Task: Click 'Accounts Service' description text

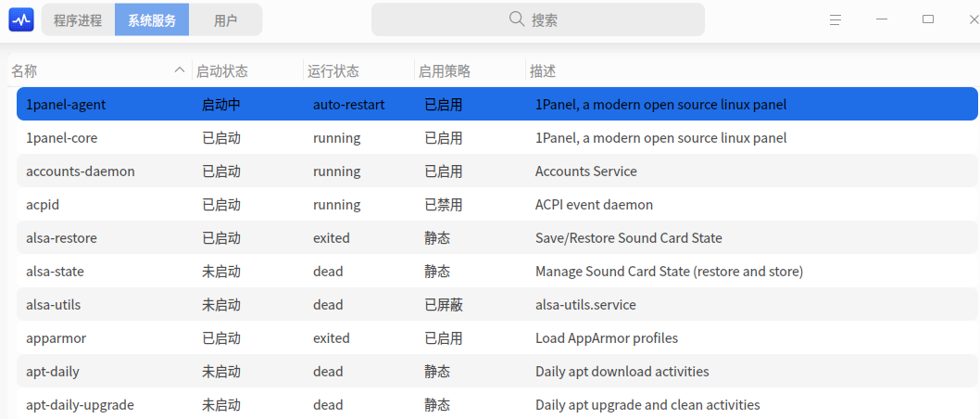Action: pyautogui.click(x=586, y=171)
